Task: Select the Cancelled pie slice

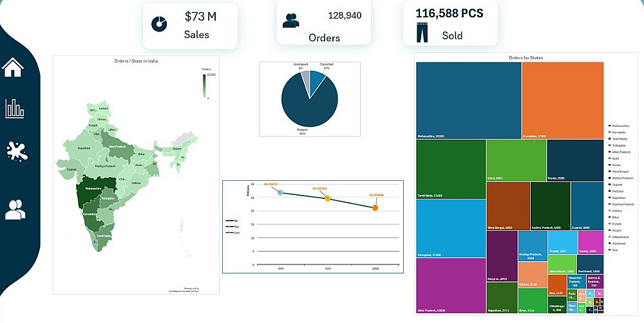Action: (317, 78)
